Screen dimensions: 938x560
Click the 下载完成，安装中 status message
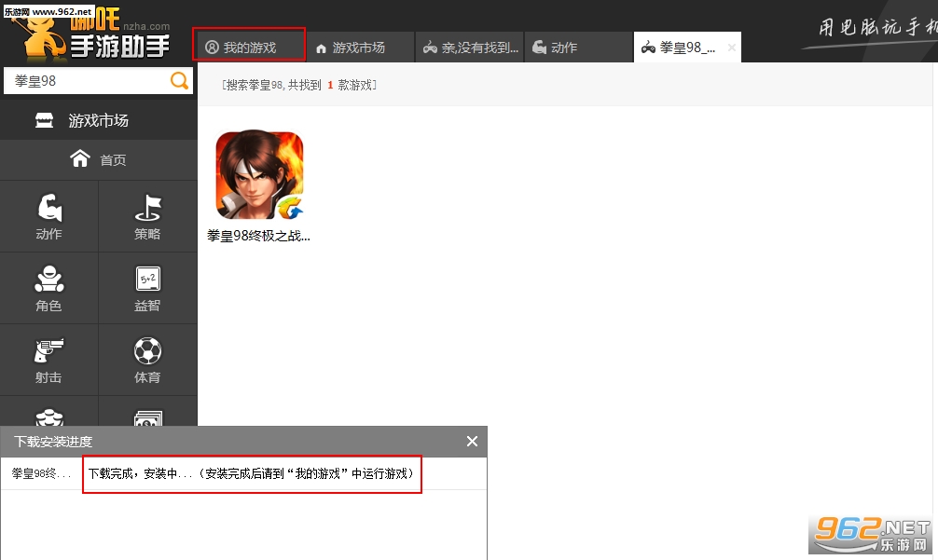point(252,474)
